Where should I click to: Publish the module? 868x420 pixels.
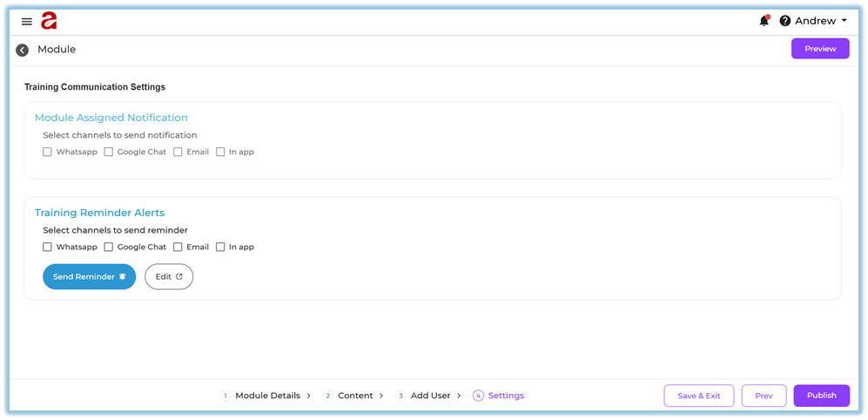coord(821,396)
